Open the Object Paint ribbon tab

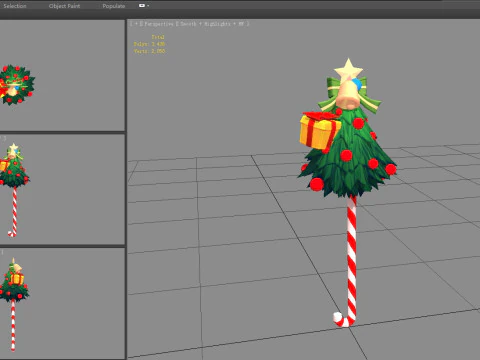pos(64,6)
